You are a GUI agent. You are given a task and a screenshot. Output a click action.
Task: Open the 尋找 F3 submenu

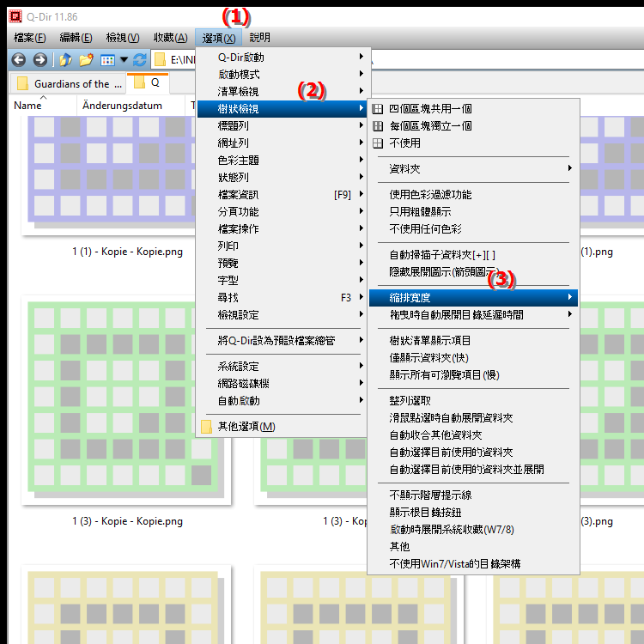coord(283,298)
